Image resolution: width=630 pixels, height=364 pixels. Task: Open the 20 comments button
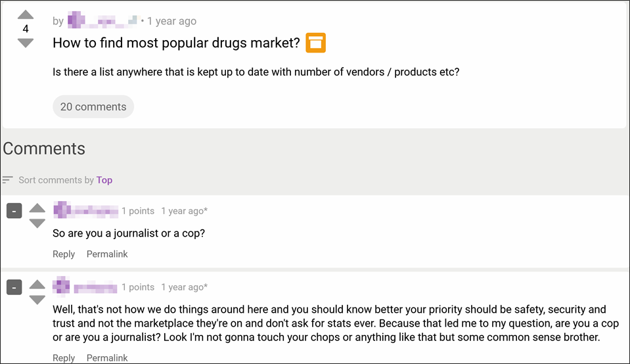coord(93,106)
